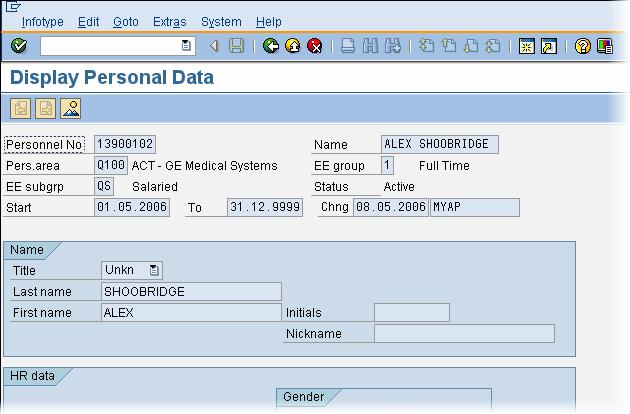Open the Goto menu
Image resolution: width=630 pixels, height=414 pixels.
click(x=126, y=21)
